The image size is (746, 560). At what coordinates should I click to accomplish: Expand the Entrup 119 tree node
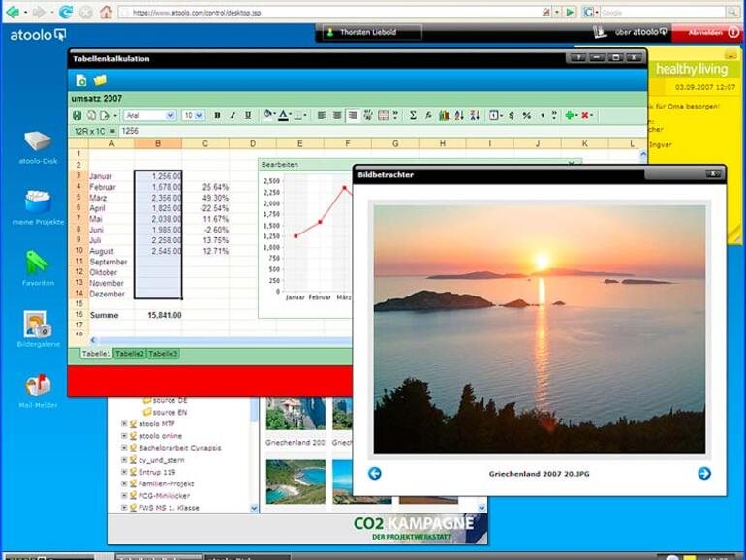(124, 472)
